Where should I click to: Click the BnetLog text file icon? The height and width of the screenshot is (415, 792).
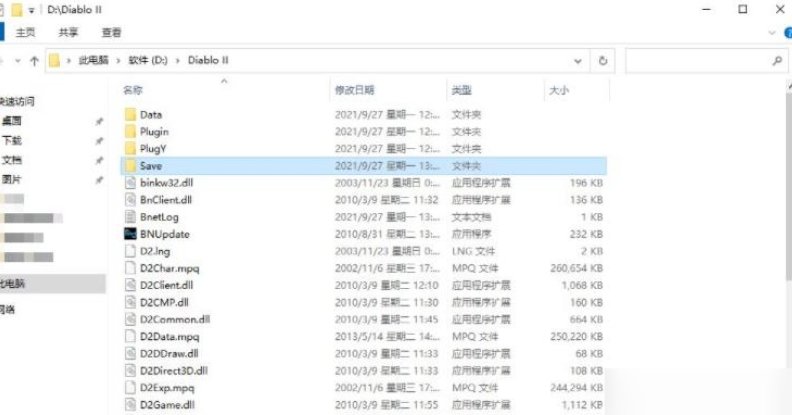click(130, 217)
